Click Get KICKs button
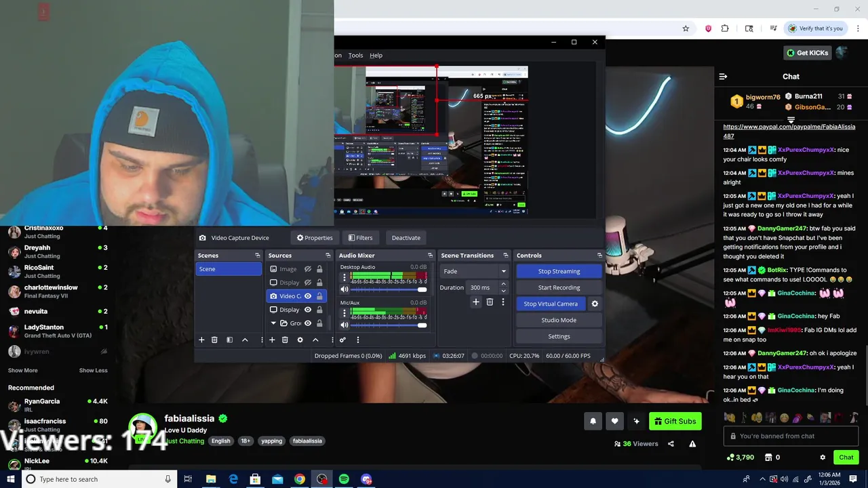Image resolution: width=868 pixels, height=488 pixels. (807, 53)
